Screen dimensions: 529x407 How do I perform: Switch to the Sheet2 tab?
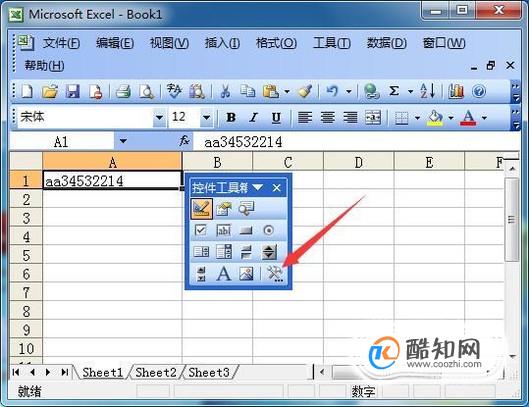[x=156, y=372]
